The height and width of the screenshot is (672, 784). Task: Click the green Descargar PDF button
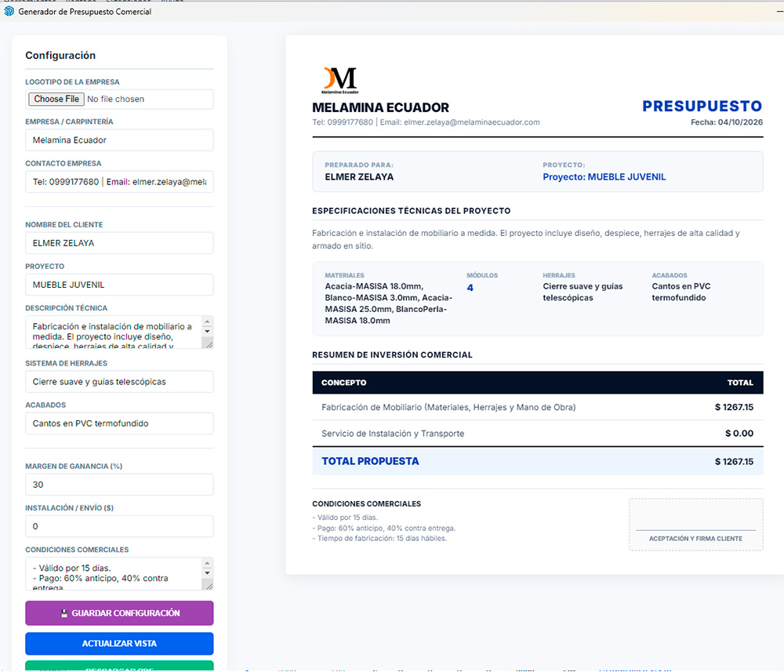point(119,667)
